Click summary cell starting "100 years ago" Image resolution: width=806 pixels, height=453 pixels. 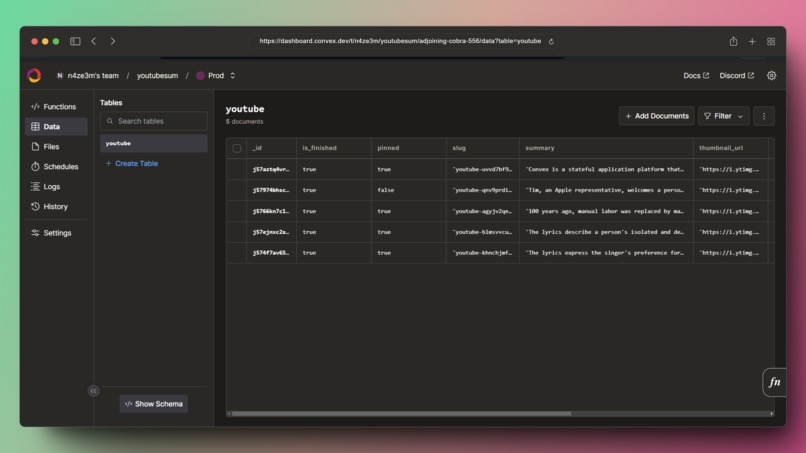(606, 211)
